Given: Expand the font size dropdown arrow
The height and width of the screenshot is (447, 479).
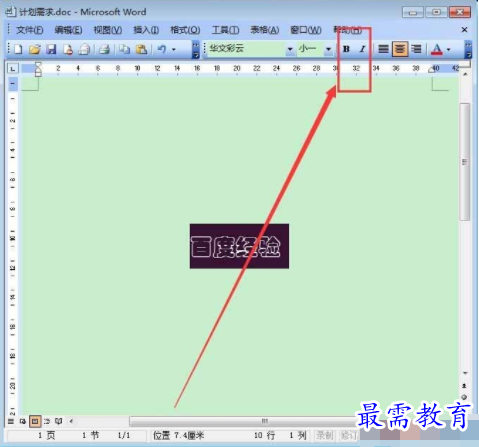Looking at the screenshot, I should (x=328, y=49).
